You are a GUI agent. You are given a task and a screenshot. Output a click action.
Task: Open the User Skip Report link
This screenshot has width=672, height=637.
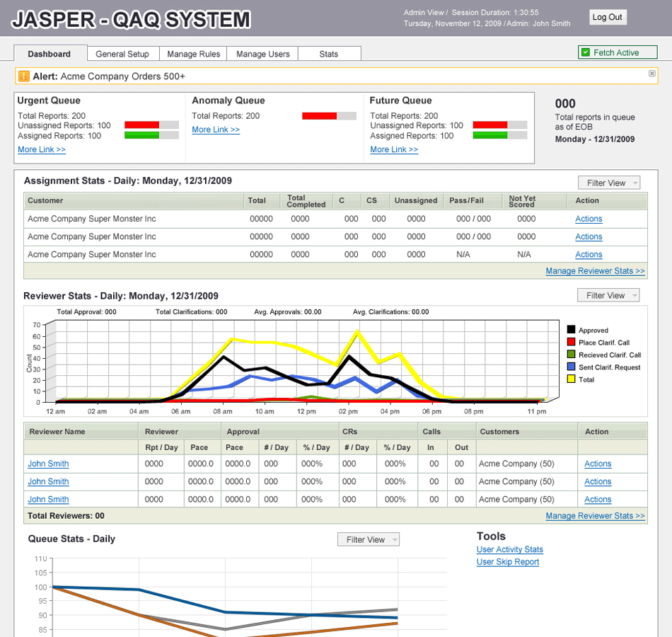point(507,562)
